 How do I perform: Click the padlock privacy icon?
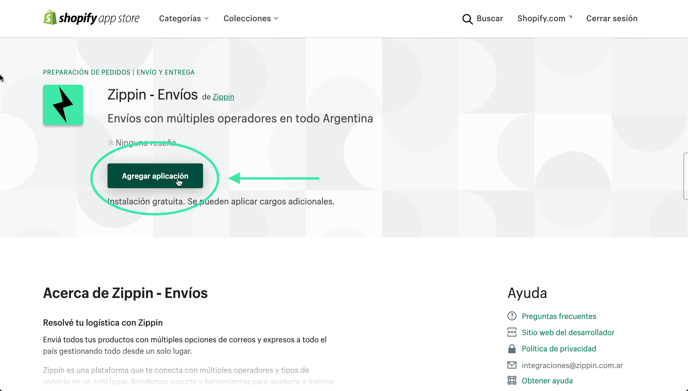coord(512,348)
